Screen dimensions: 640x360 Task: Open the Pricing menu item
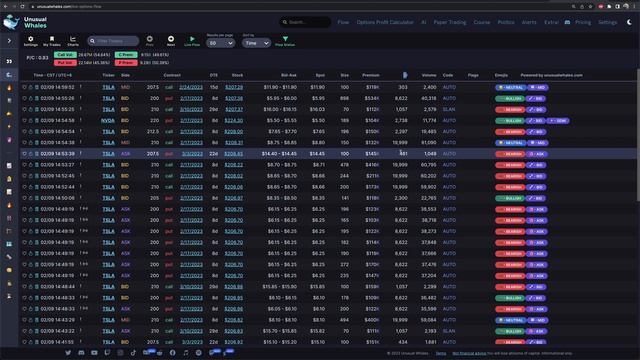click(583, 22)
